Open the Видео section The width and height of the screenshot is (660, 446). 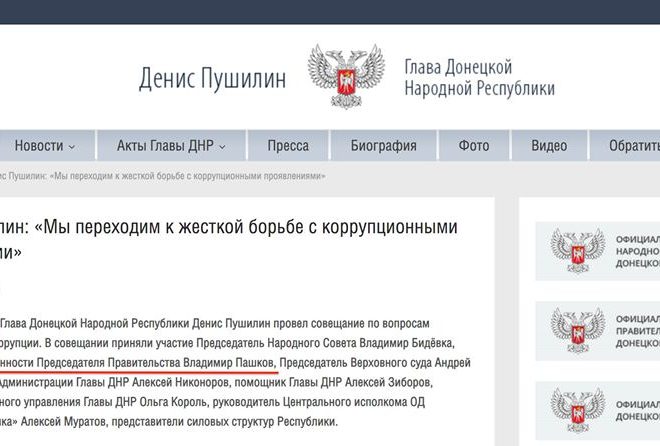549,146
